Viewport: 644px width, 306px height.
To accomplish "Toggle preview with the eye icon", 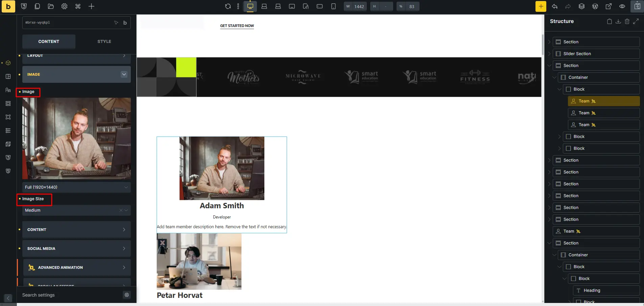I will click(622, 6).
